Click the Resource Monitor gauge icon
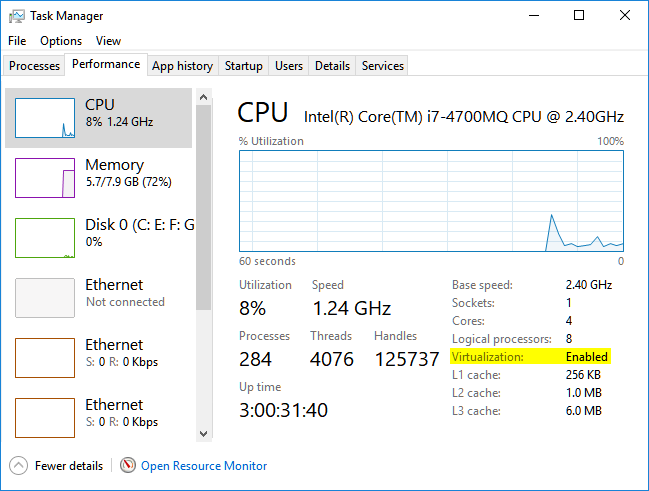The height and width of the screenshot is (491, 649). (x=128, y=465)
